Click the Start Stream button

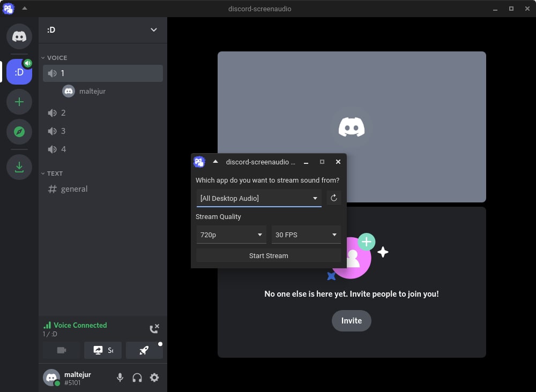coord(269,256)
